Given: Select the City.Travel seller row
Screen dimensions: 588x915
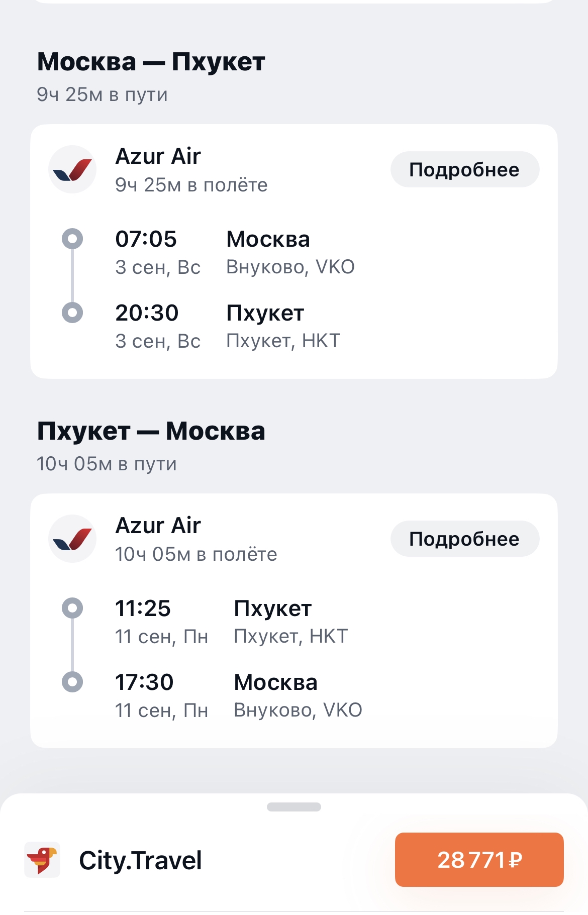Looking at the screenshot, I should click(294, 860).
